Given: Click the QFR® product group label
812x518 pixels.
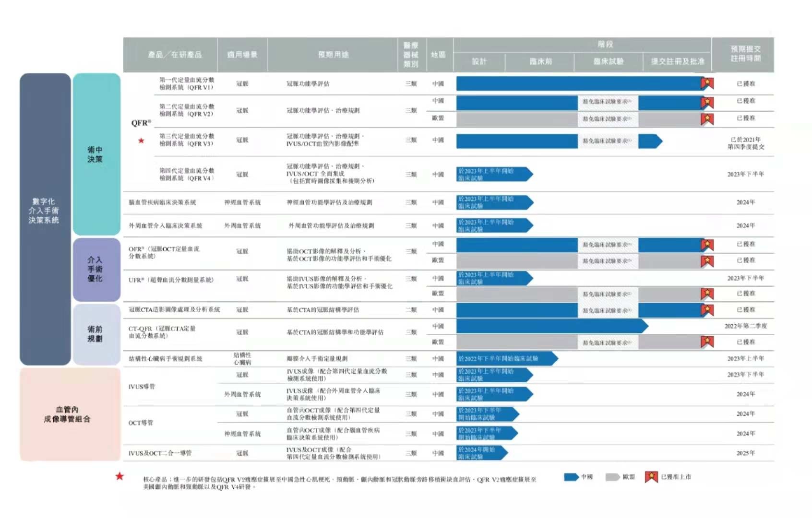Looking at the screenshot, I should (141, 123).
